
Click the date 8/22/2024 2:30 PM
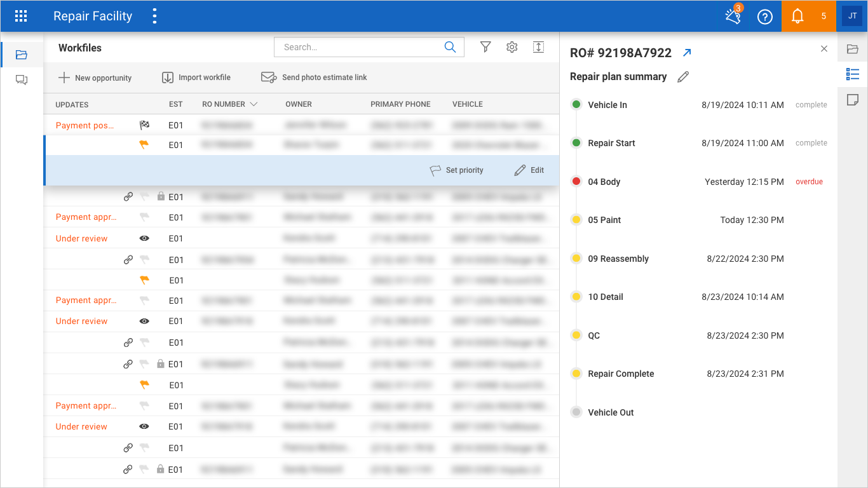(745, 259)
